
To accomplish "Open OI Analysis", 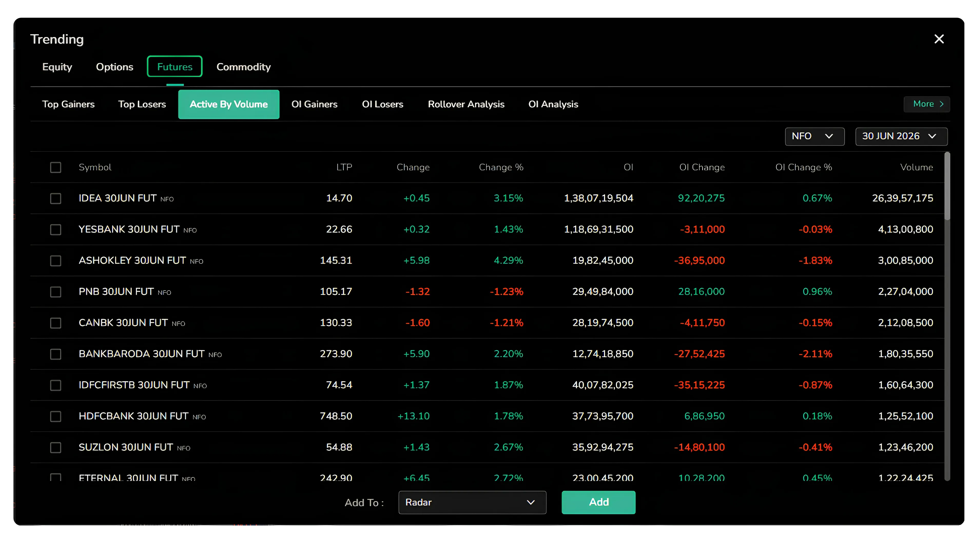I will coord(553,104).
